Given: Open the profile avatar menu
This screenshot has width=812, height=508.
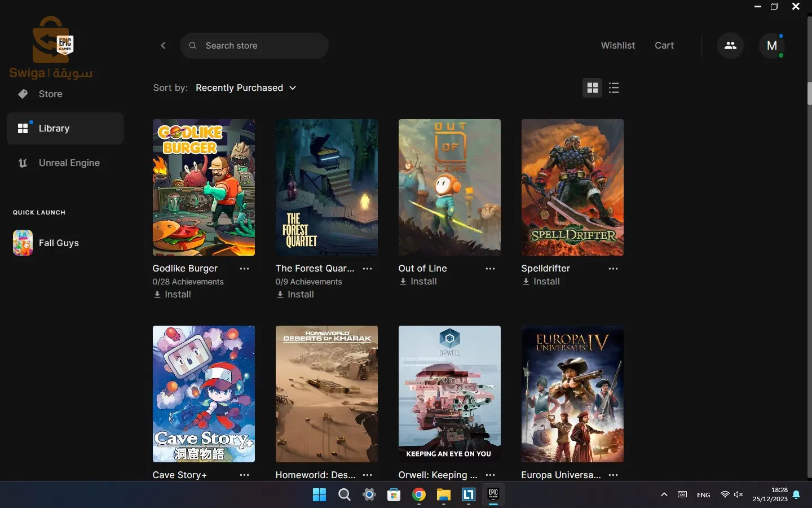Looking at the screenshot, I should pos(772,46).
